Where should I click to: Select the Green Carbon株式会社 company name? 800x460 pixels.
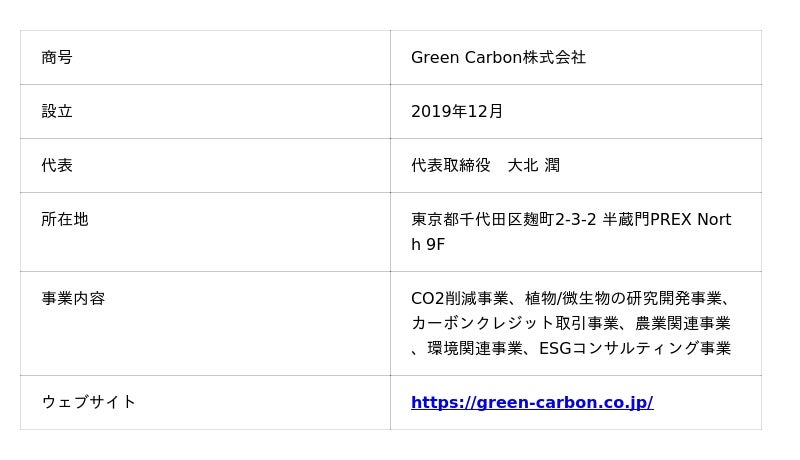[x=498, y=57]
